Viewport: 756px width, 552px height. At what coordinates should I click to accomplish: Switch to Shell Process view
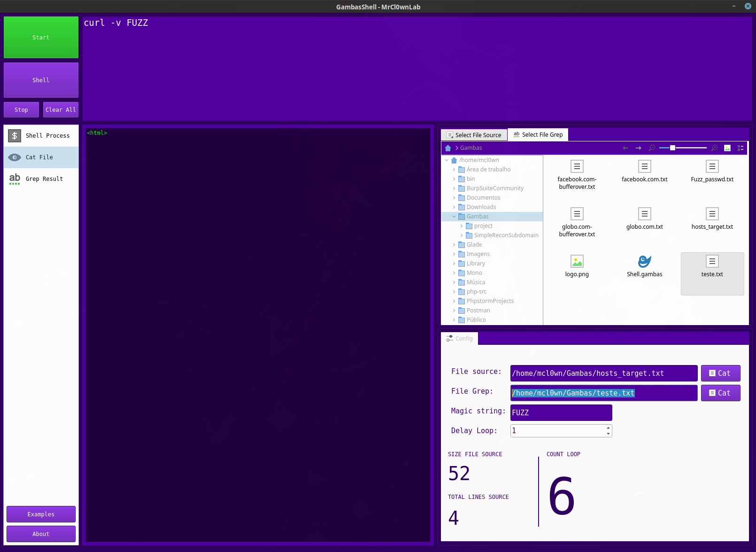click(x=41, y=136)
